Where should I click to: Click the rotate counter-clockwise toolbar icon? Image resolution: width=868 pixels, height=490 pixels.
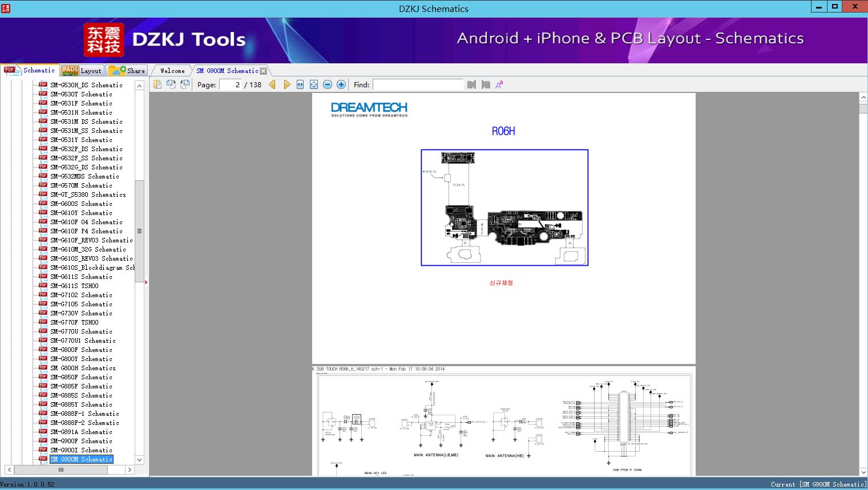coord(171,84)
